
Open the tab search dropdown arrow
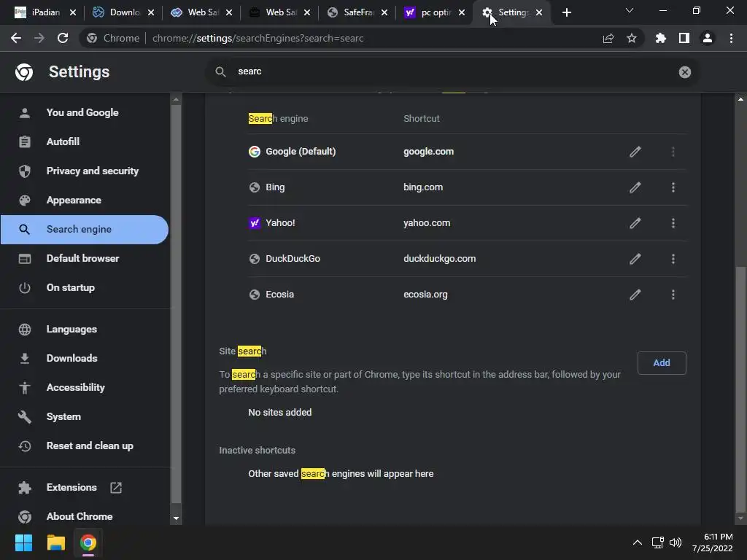coord(630,10)
